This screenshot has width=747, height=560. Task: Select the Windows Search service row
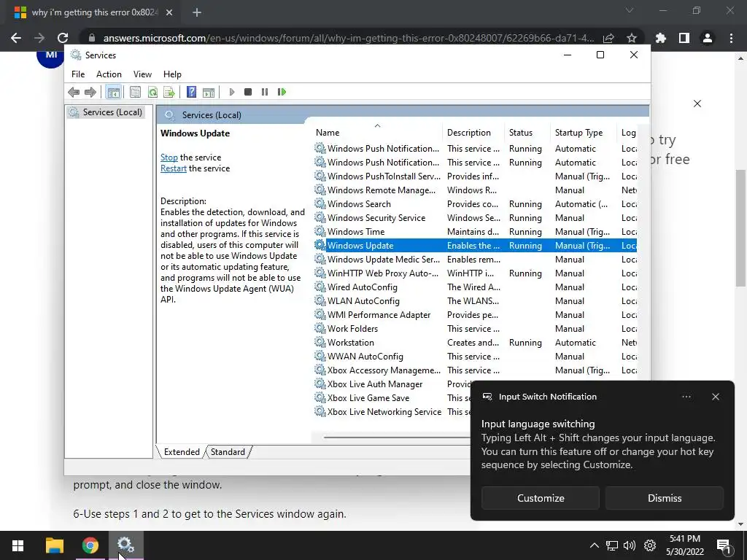click(x=475, y=204)
